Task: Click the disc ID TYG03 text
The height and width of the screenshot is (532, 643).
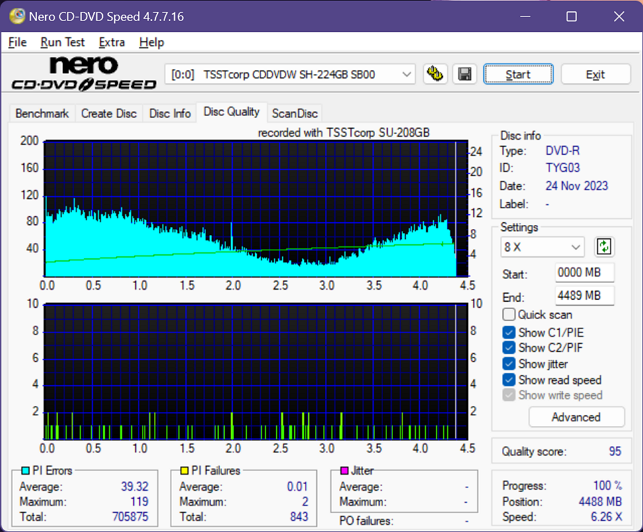Action: [563, 168]
